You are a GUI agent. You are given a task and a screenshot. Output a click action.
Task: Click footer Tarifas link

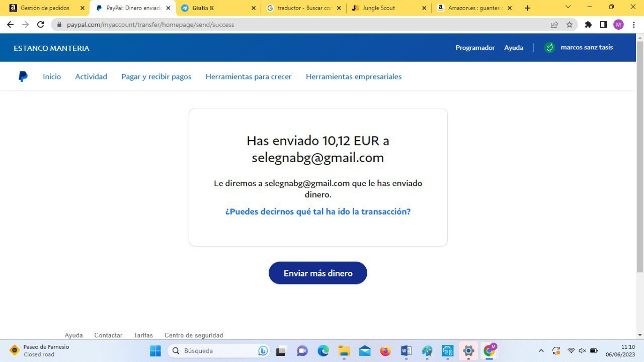point(143,335)
